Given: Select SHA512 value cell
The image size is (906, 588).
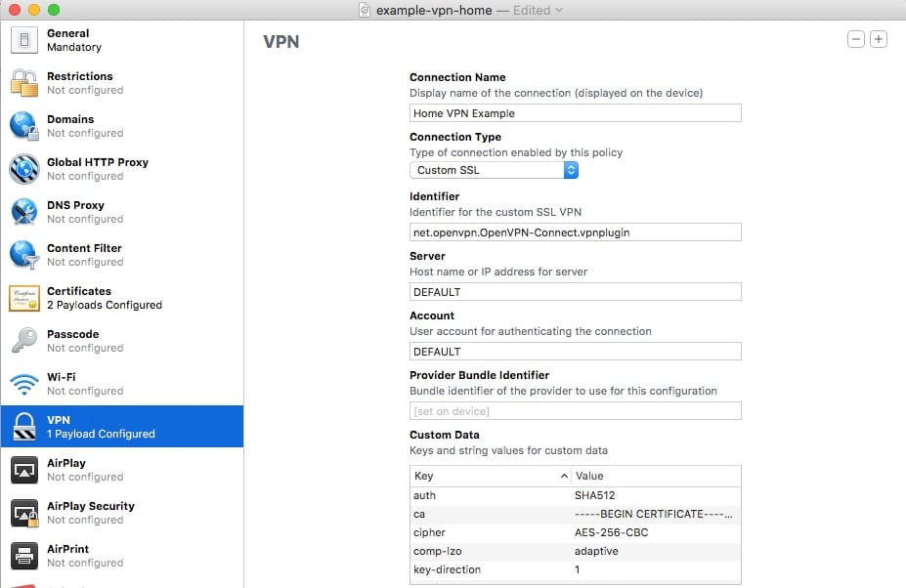Looking at the screenshot, I should (x=656, y=495).
